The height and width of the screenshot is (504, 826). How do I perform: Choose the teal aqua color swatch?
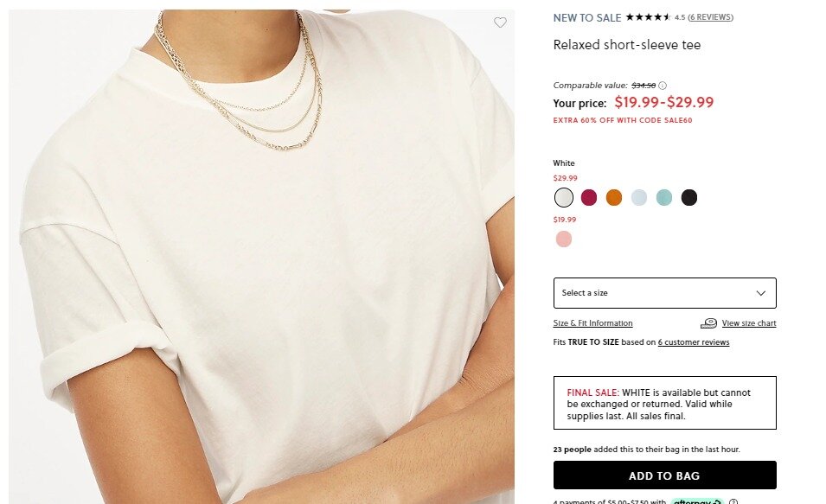pos(664,198)
